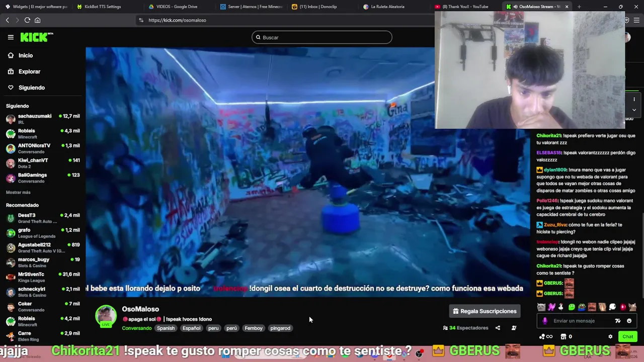This screenshot has width=644, height=362.
Task: Open Carre recommended channel
Action: click(43, 336)
